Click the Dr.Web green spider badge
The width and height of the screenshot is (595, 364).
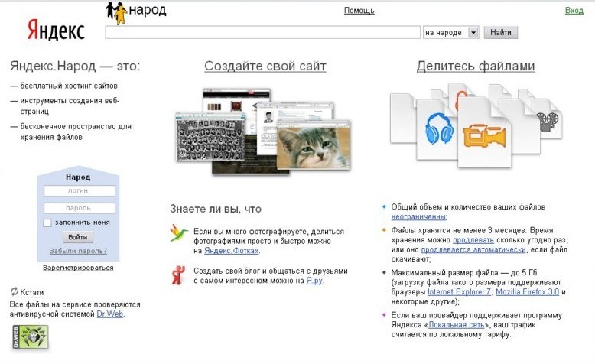tap(31, 336)
